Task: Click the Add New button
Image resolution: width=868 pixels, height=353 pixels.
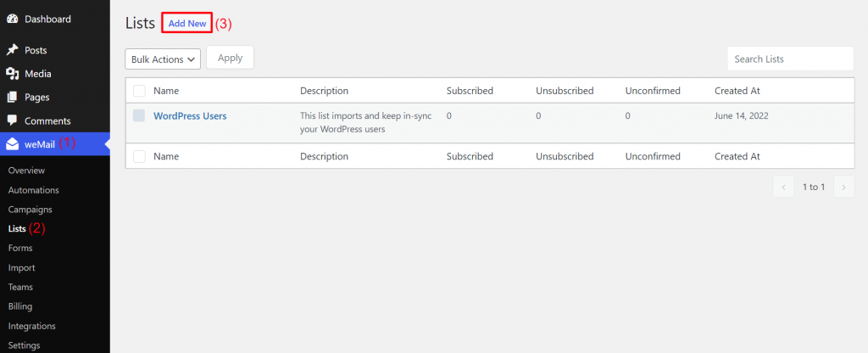Action: tap(187, 23)
